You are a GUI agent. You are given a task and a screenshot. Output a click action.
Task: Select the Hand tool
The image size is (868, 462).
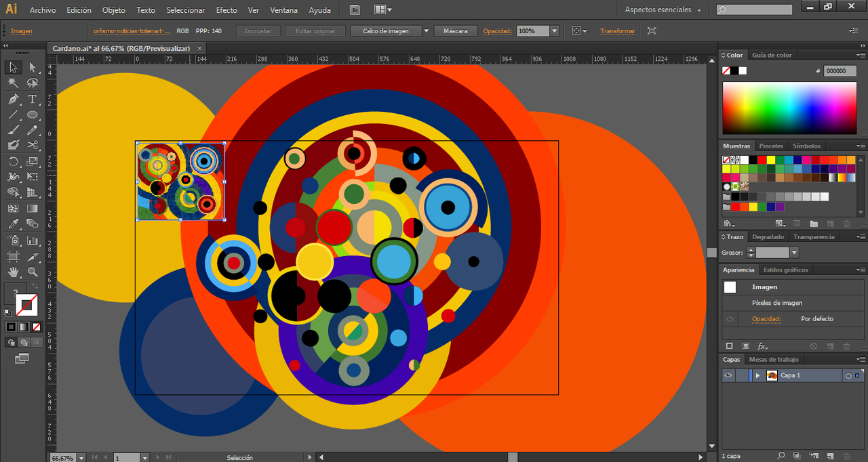[13, 272]
